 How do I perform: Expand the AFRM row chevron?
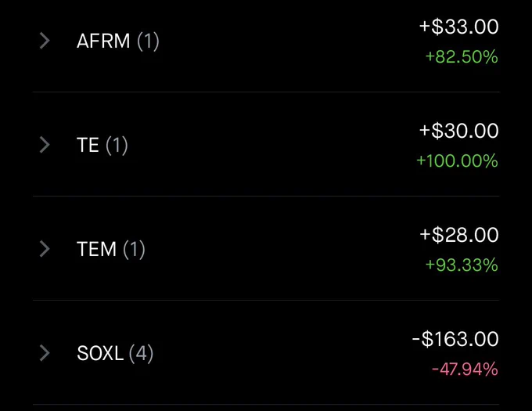(45, 41)
